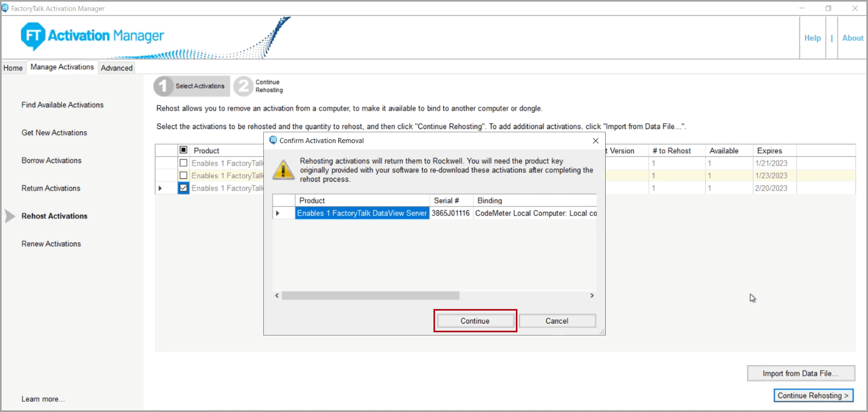Viewport: 868px width, 412px height.
Task: Open Find Available Activations
Action: click(x=62, y=105)
